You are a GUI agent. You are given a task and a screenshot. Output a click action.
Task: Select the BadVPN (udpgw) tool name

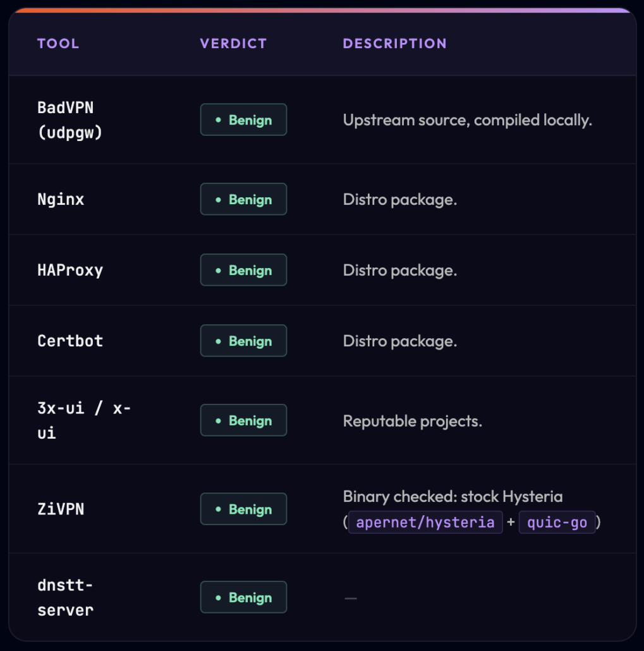70,120
